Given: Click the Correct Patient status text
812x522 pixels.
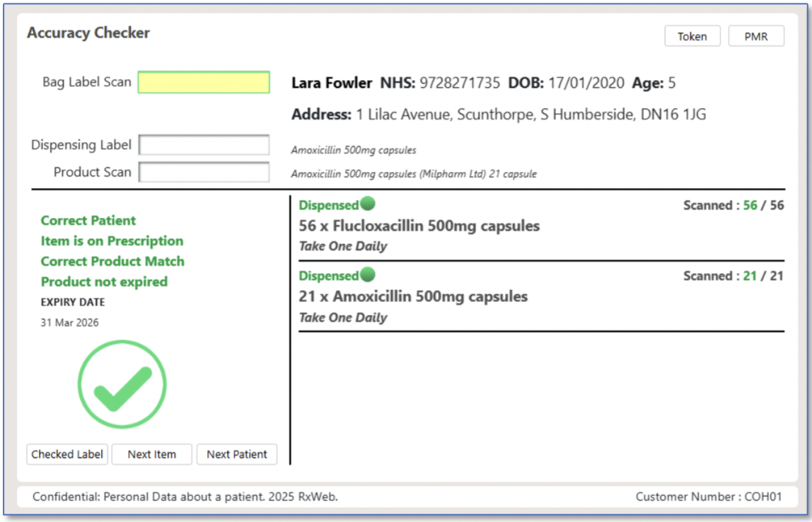Looking at the screenshot, I should [88, 221].
